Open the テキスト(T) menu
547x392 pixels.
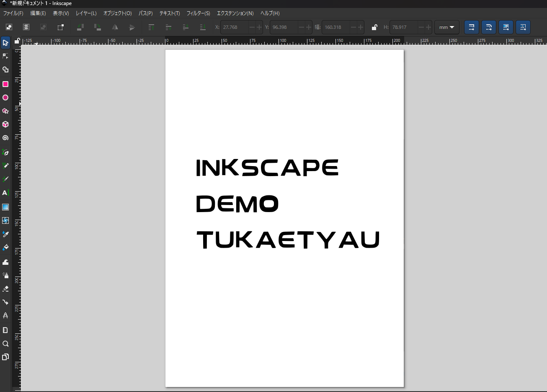tap(170, 13)
